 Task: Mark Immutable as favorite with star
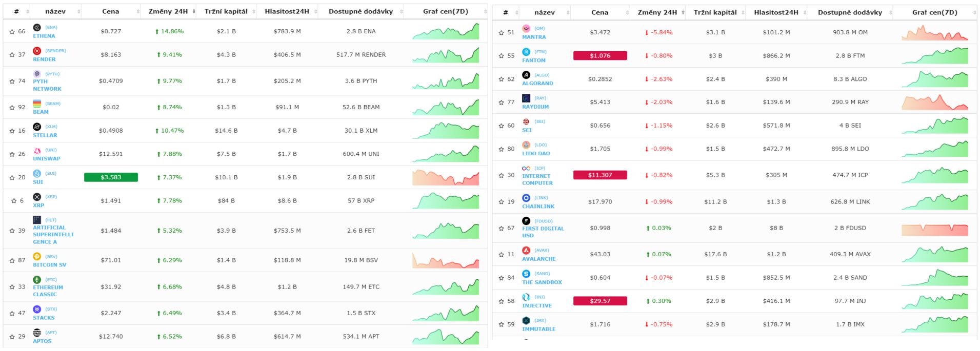tap(501, 324)
